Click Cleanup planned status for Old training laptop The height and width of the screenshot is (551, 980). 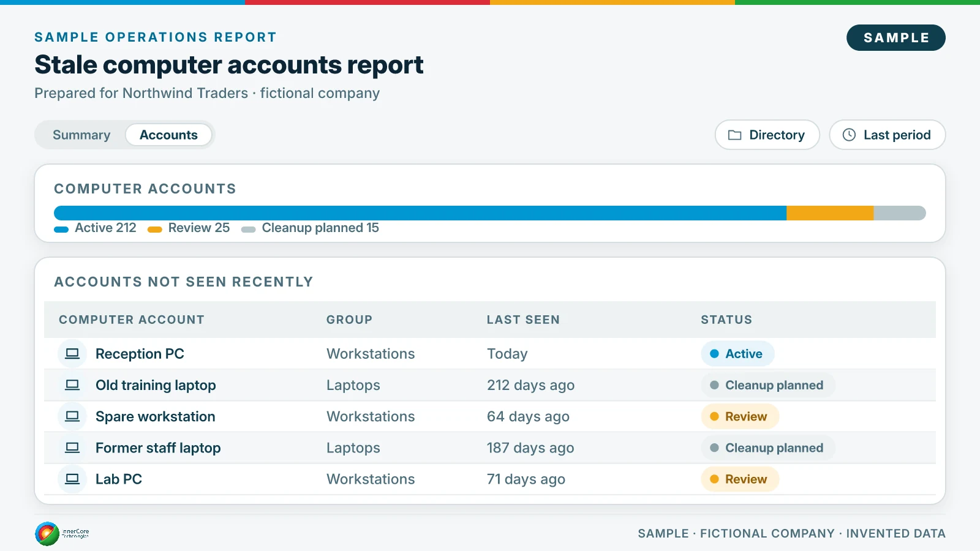(768, 385)
